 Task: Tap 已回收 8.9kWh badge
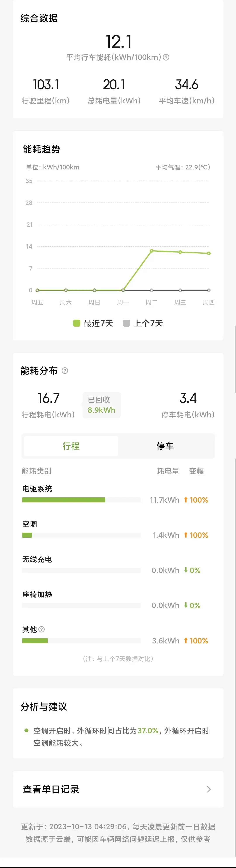pyautogui.click(x=101, y=405)
